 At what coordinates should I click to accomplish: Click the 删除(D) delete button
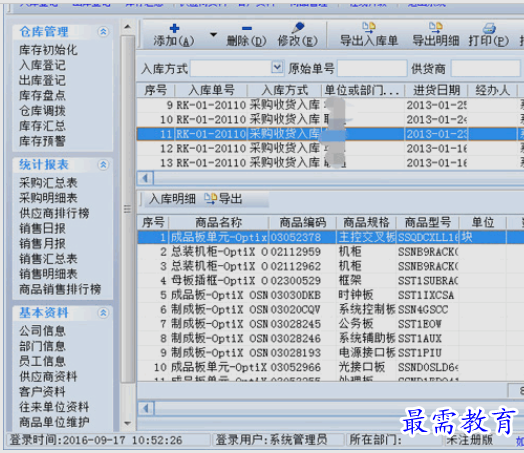click(246, 35)
